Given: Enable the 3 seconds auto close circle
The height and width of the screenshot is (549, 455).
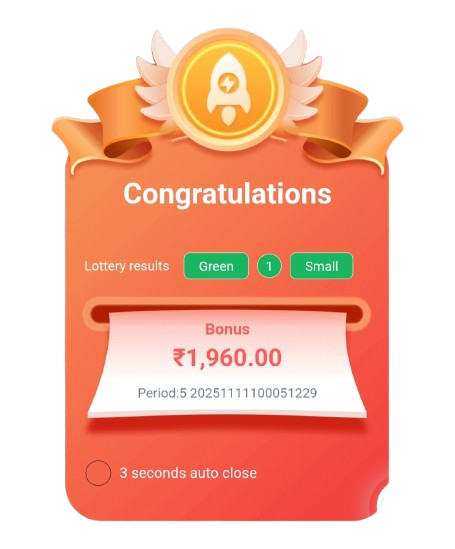Looking at the screenshot, I should [98, 473].
